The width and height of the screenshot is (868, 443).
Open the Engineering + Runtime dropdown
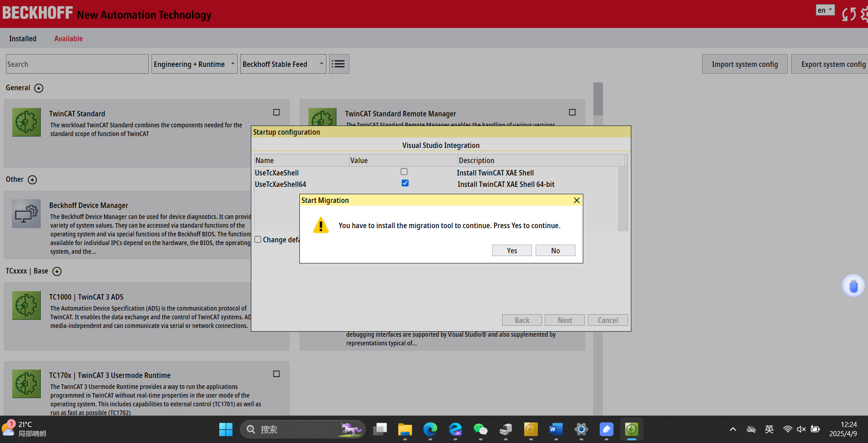pyautogui.click(x=195, y=64)
